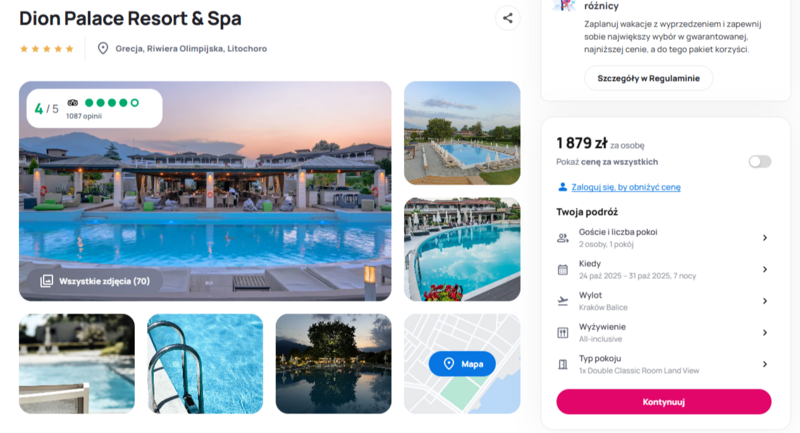Image resolution: width=800 pixels, height=433 pixels.
Task: Open the night tree reflection photo thumbnail
Action: 334,364
